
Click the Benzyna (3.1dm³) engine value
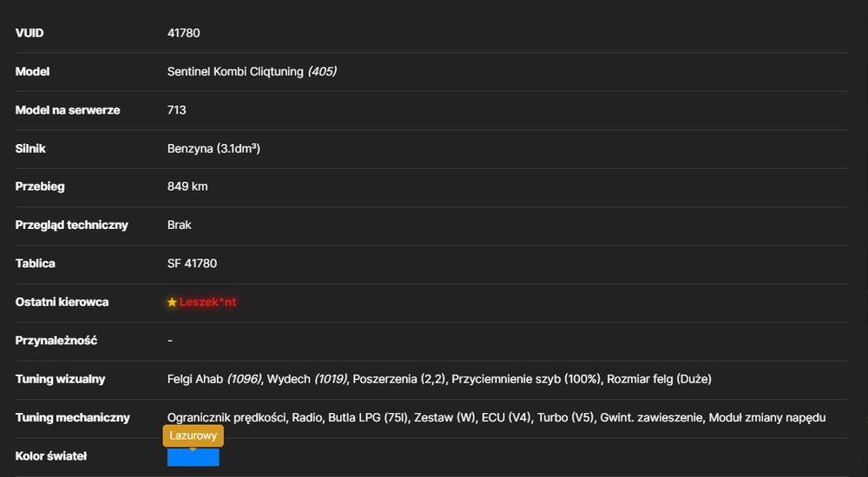click(x=214, y=148)
